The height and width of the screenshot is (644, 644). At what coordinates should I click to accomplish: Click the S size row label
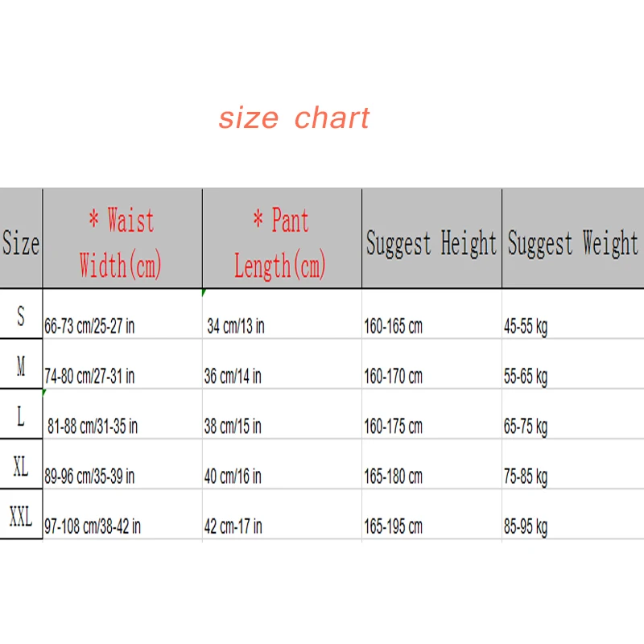[x=21, y=316]
